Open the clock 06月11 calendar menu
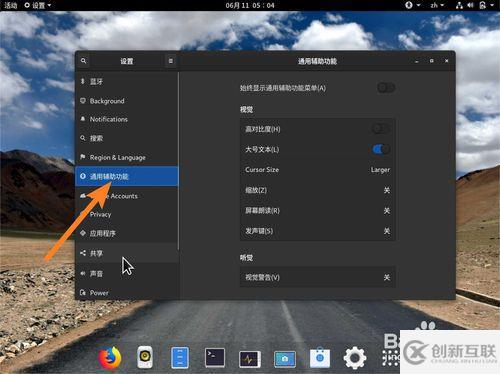 (x=250, y=5)
